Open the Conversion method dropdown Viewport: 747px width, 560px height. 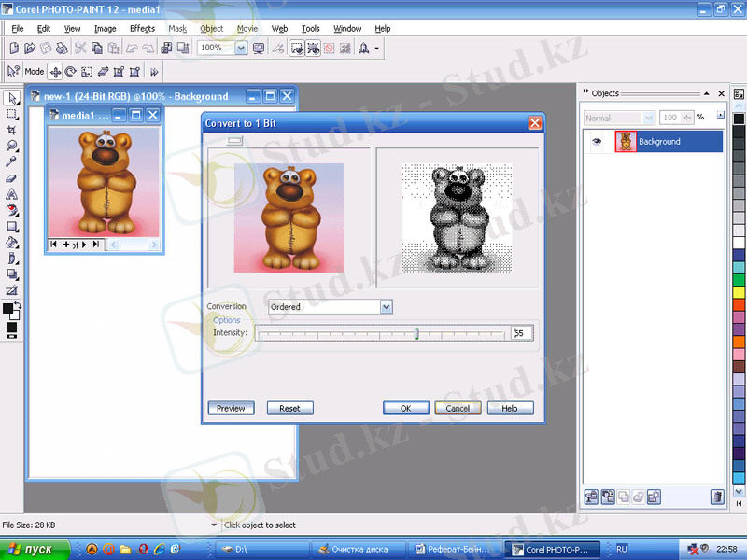pos(387,306)
